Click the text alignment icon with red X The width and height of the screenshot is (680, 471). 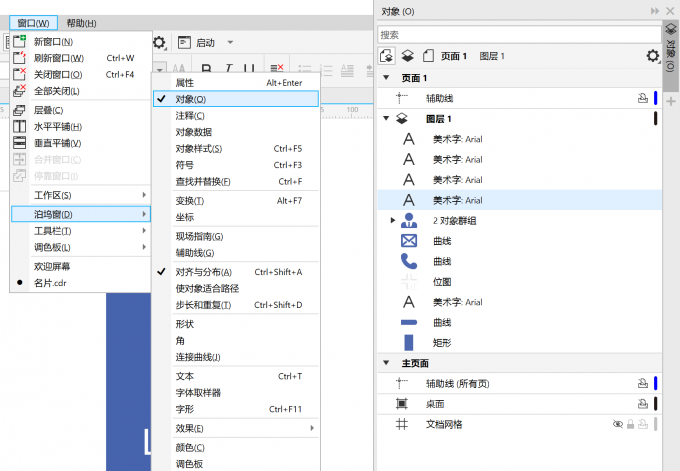[277, 69]
